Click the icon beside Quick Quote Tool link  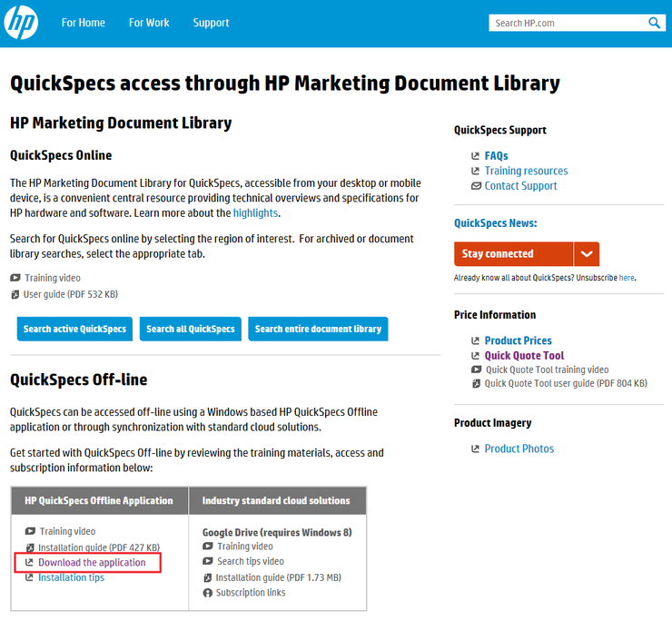[x=475, y=356]
